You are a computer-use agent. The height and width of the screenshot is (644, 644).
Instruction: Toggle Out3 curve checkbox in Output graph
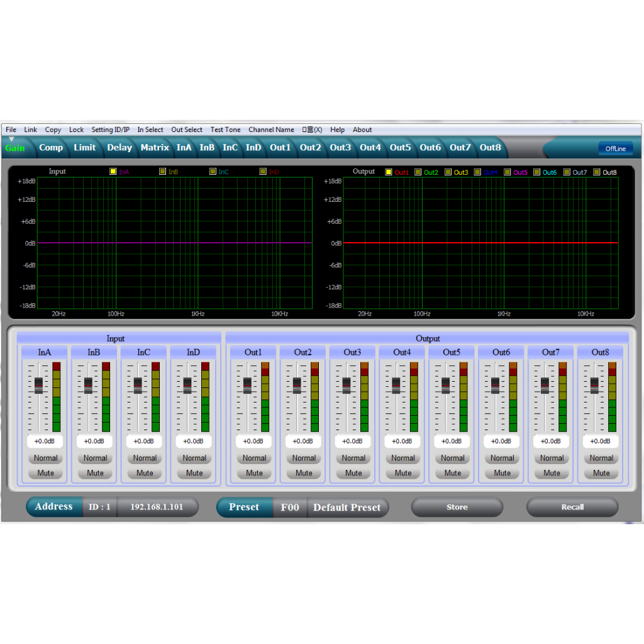pyautogui.click(x=448, y=172)
